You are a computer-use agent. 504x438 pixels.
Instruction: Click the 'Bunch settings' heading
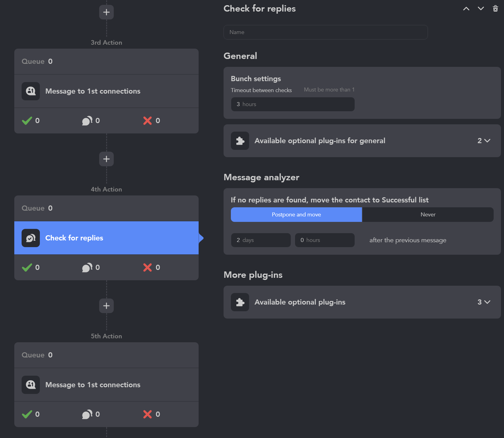coord(256,79)
